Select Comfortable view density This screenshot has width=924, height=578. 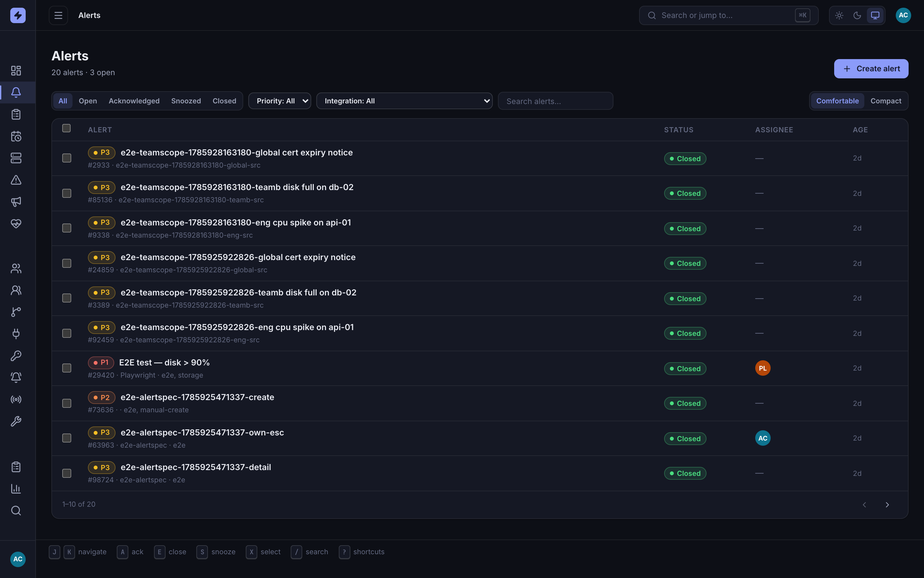(837, 101)
